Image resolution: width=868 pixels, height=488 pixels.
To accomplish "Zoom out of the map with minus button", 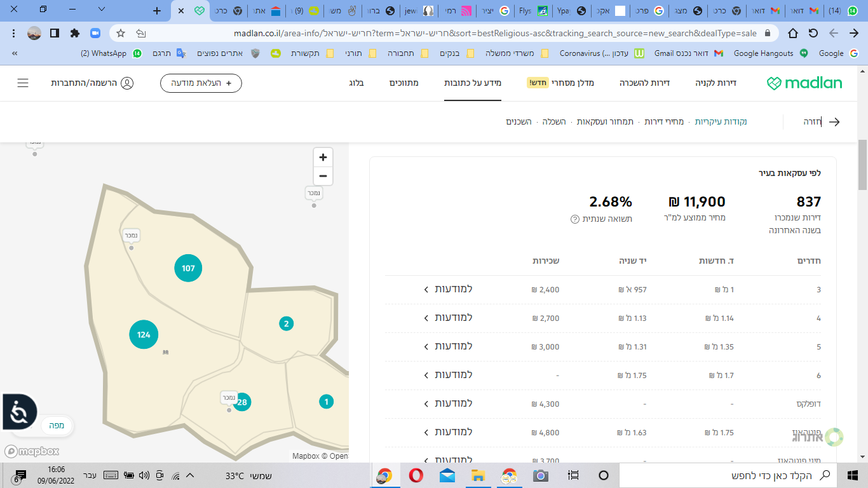I will click(x=323, y=176).
